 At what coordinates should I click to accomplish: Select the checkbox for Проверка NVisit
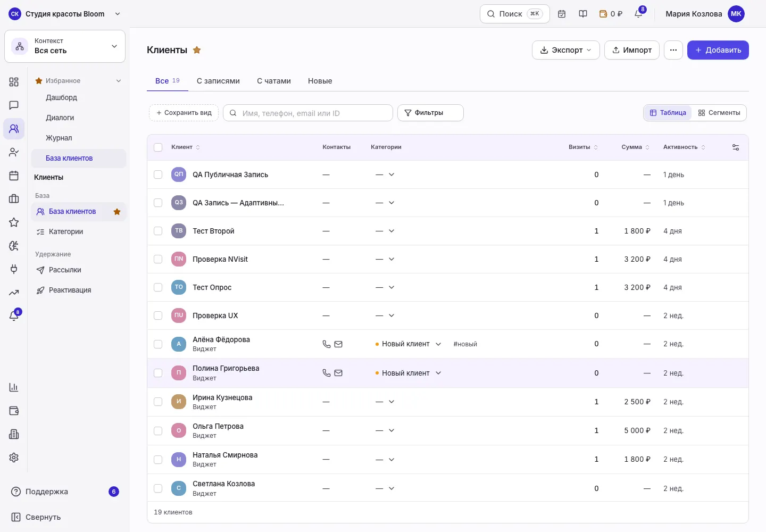[158, 259]
